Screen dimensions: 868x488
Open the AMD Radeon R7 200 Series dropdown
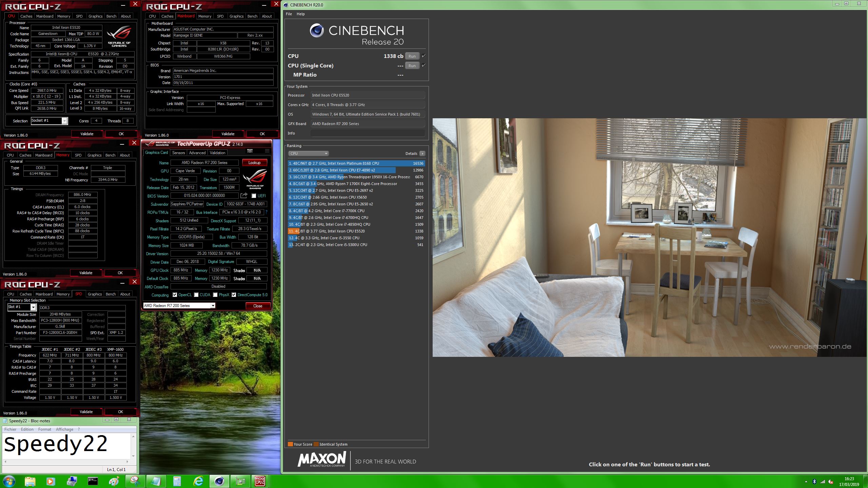tap(179, 306)
